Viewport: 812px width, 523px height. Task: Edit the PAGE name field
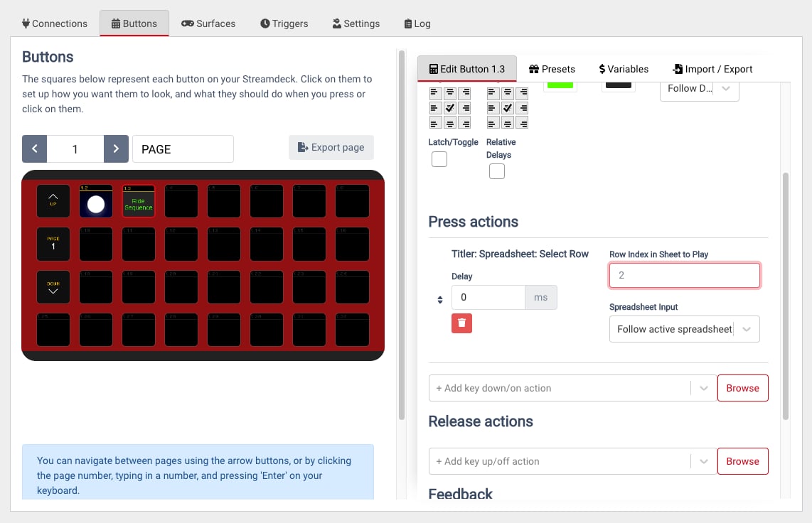pyautogui.click(x=183, y=149)
